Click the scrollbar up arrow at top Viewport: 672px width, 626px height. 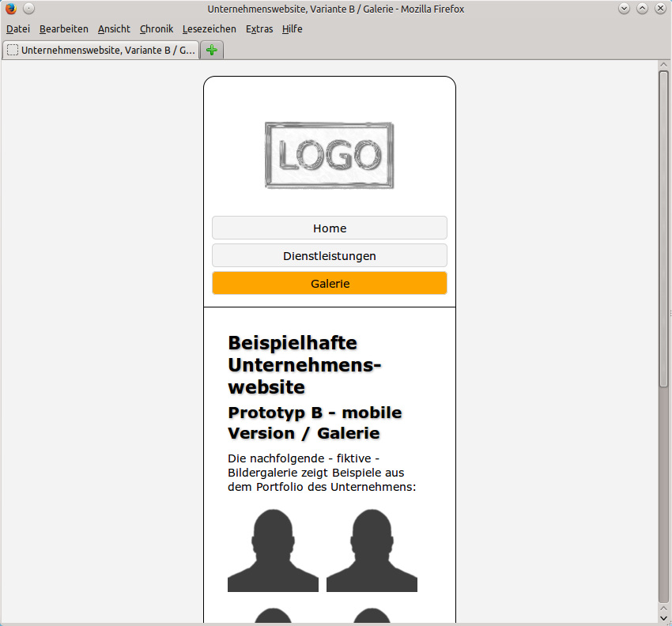(663, 65)
